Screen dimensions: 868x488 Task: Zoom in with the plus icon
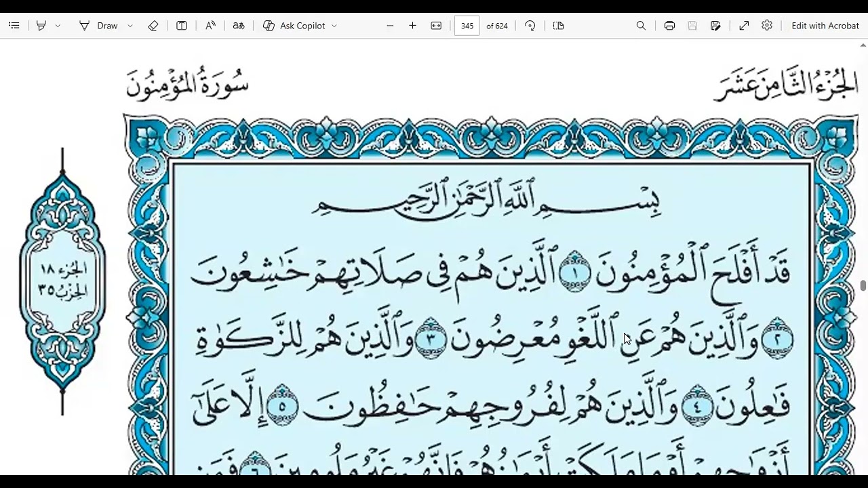tap(412, 26)
